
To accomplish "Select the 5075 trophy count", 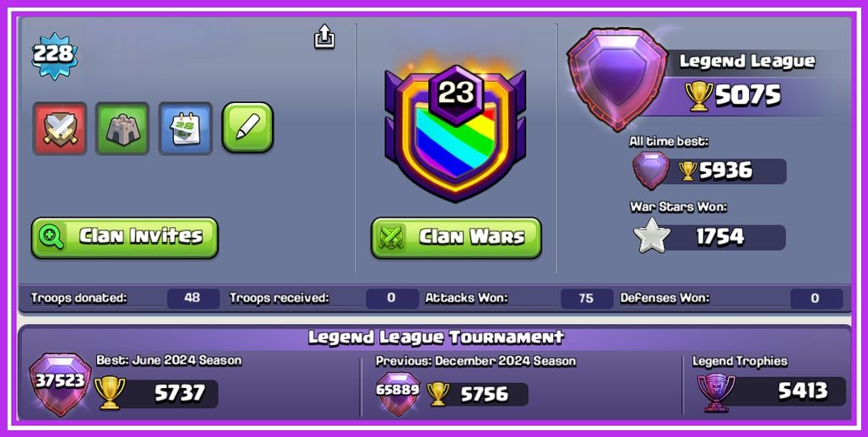I will tap(747, 95).
